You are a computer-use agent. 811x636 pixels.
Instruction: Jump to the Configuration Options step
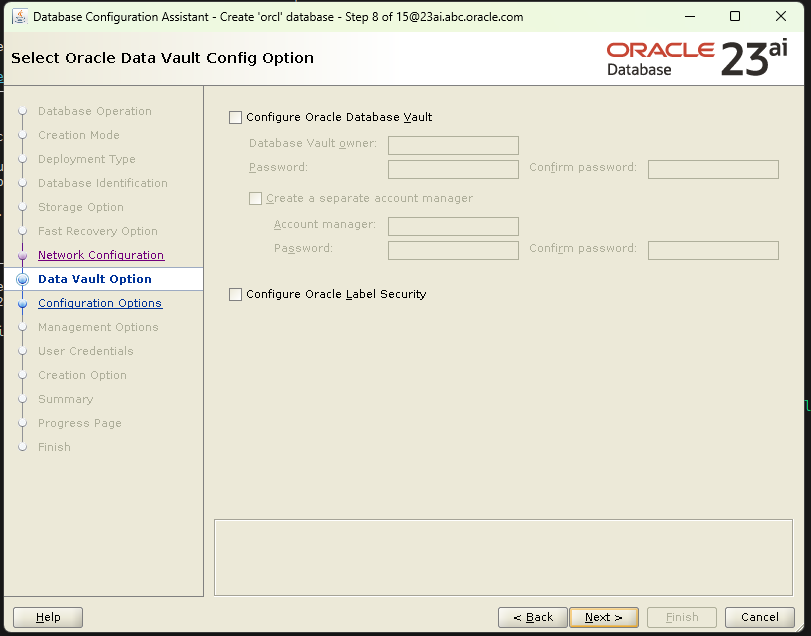pyautogui.click(x=99, y=303)
